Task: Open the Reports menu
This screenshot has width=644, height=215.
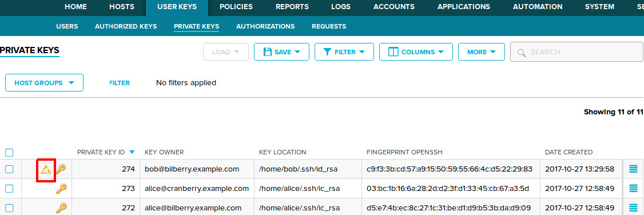Action: [x=292, y=6]
